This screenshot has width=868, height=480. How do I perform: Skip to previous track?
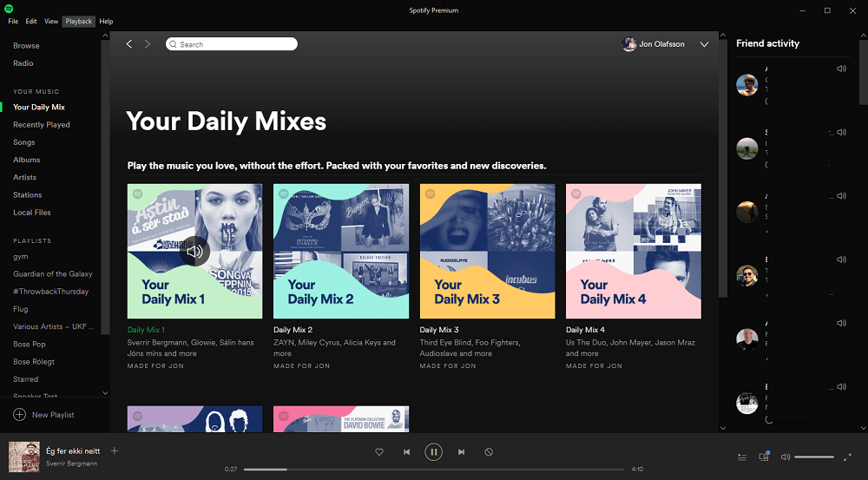406,451
